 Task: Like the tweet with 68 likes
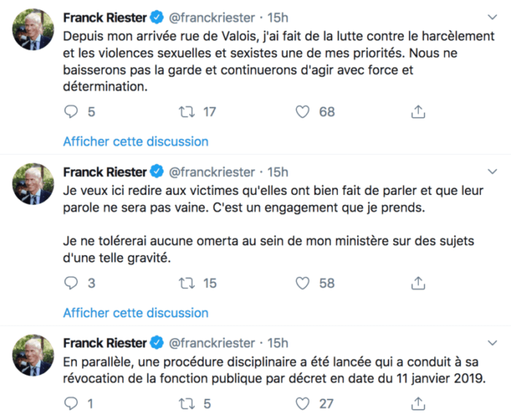click(x=303, y=112)
